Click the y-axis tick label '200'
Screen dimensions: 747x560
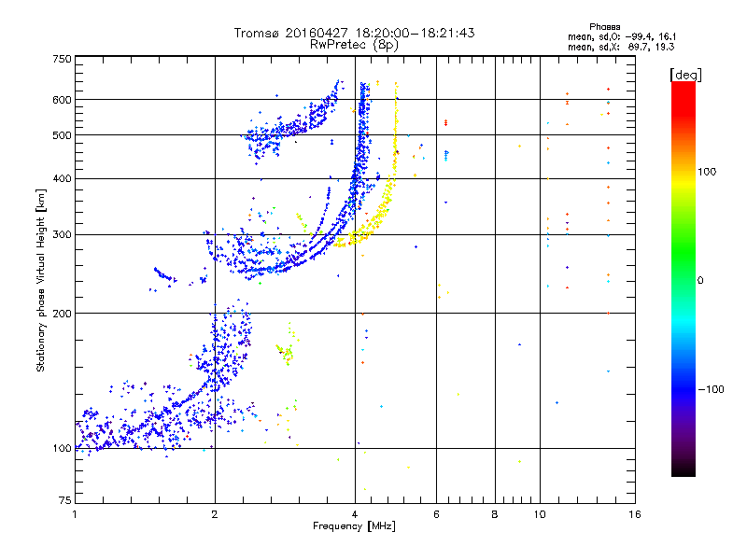click(62, 314)
